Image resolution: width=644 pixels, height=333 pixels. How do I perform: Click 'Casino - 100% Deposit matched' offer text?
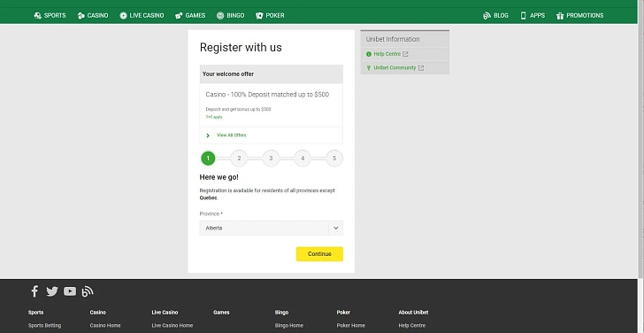point(267,95)
